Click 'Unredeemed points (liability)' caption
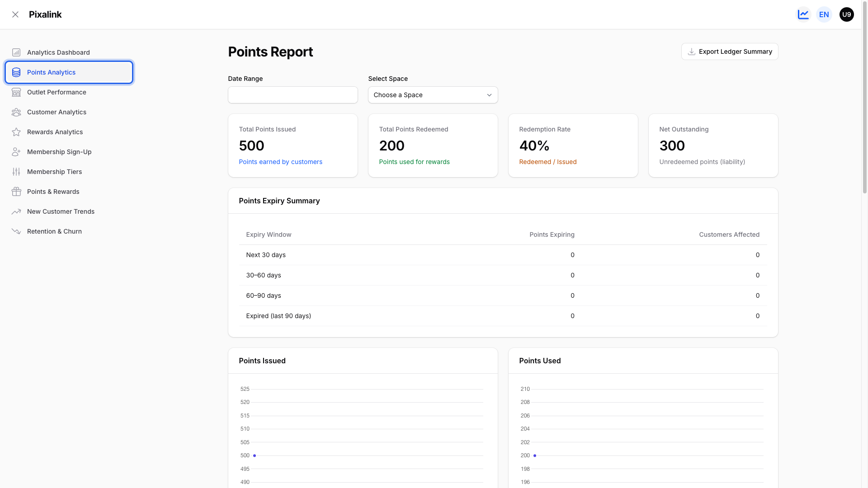868x488 pixels. pos(702,162)
